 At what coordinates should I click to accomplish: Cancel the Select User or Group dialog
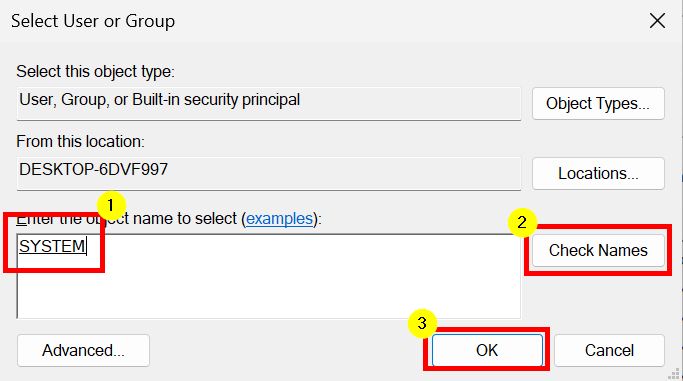pyautogui.click(x=609, y=350)
